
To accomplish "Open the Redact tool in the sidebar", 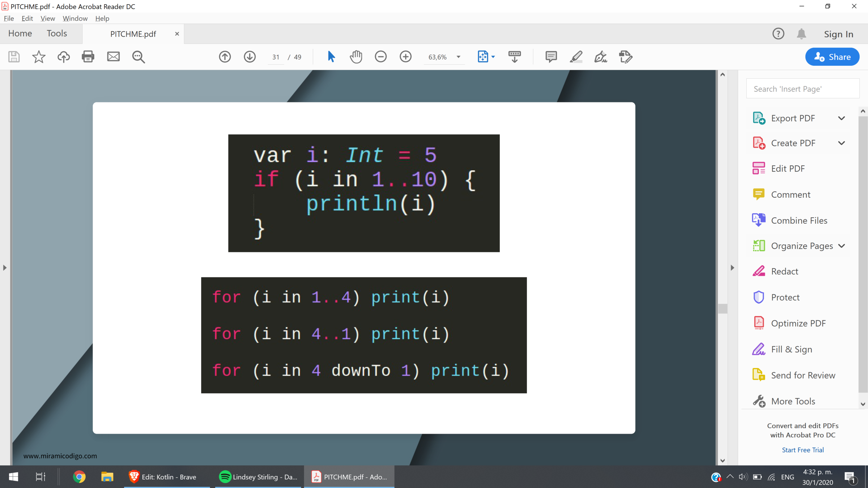I will point(784,271).
